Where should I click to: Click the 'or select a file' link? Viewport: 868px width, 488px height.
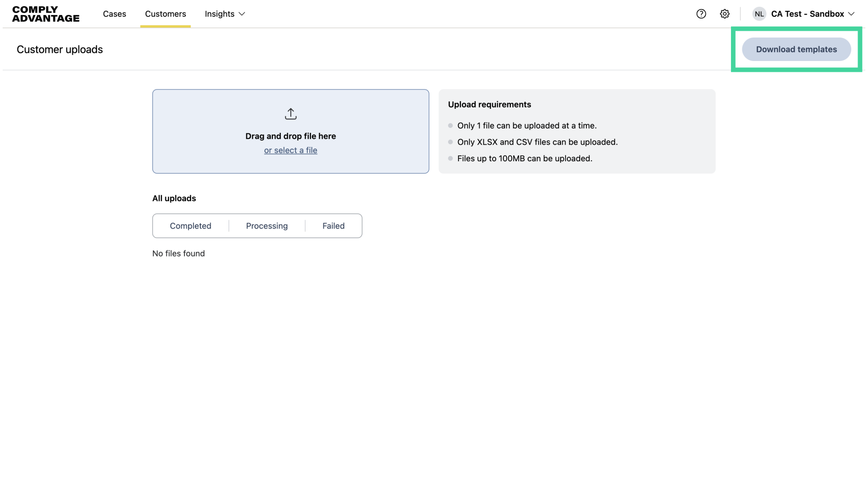click(291, 150)
